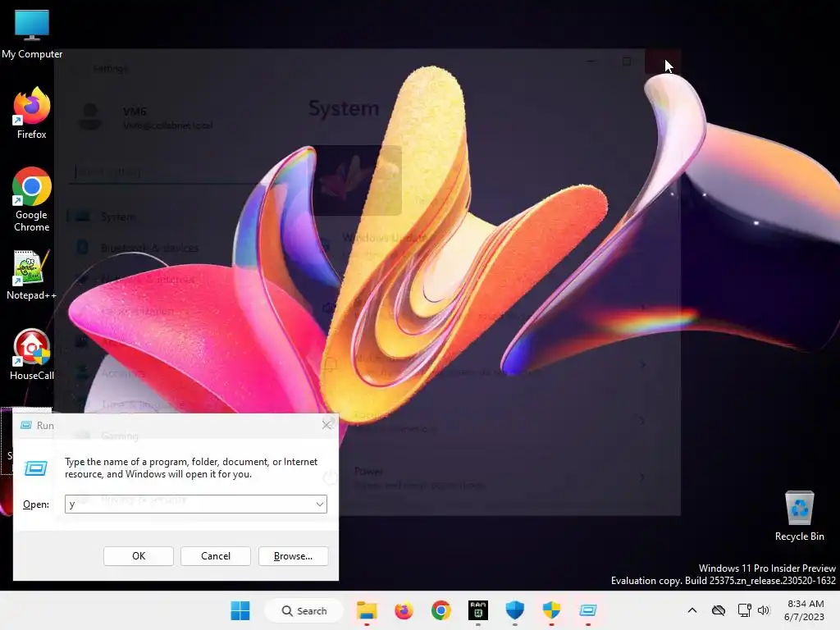Switch to Run app in taskbar
840x630 pixels.
(x=588, y=610)
